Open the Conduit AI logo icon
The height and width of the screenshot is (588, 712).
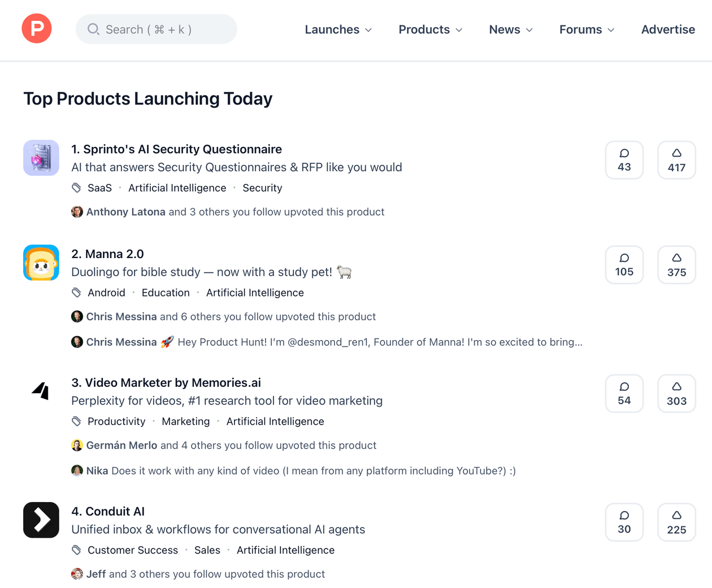coord(41,520)
